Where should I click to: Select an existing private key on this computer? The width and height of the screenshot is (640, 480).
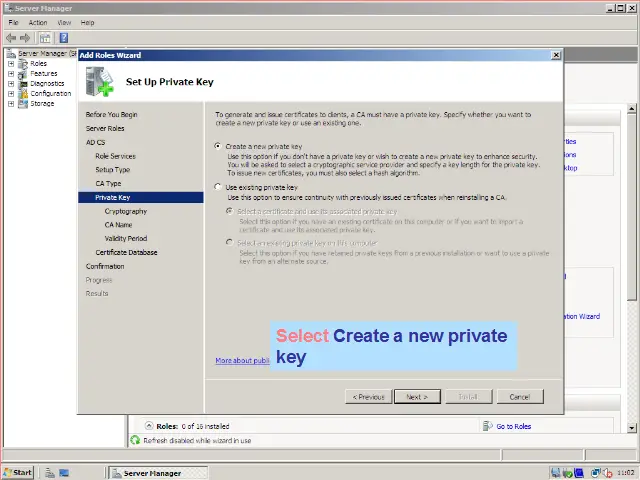(230, 242)
